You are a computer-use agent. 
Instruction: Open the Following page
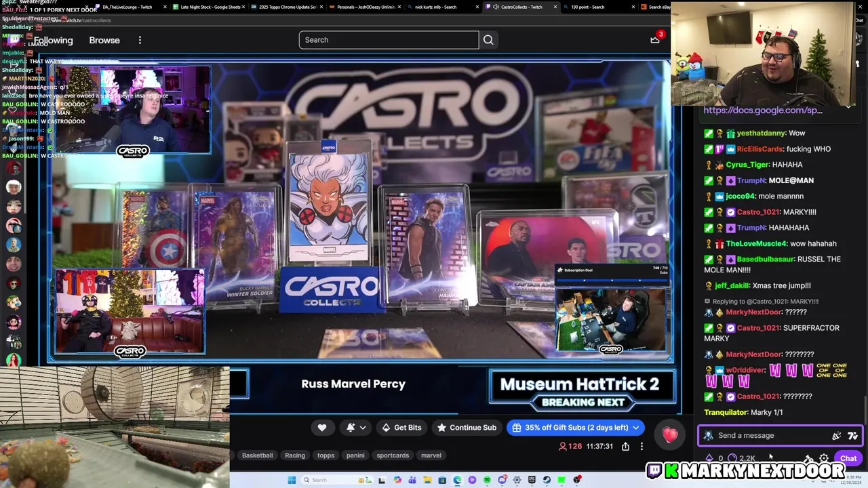pos(53,40)
